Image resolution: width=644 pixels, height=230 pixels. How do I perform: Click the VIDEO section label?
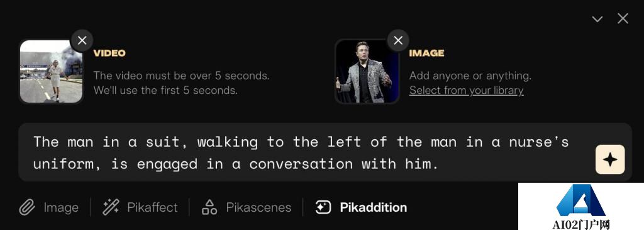(x=109, y=53)
